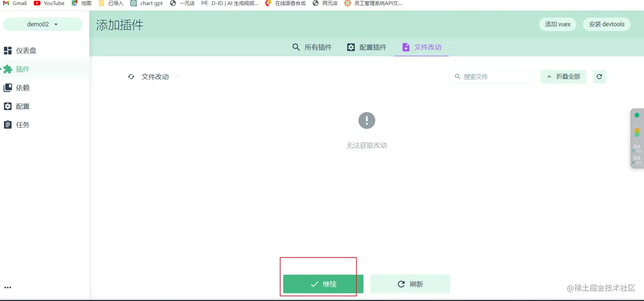Collapse all with the 折叠全部 chevron
Image resolution: width=644 pixels, height=301 pixels.
pyautogui.click(x=549, y=77)
